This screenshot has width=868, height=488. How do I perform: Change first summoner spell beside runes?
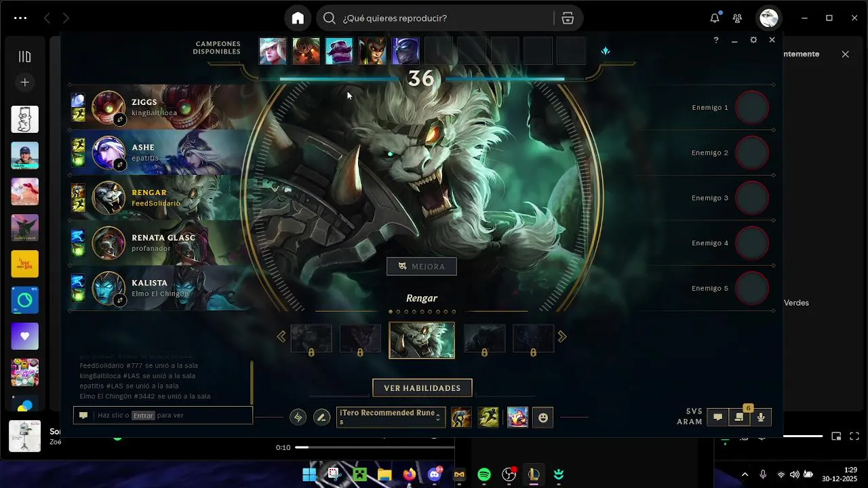coord(461,418)
